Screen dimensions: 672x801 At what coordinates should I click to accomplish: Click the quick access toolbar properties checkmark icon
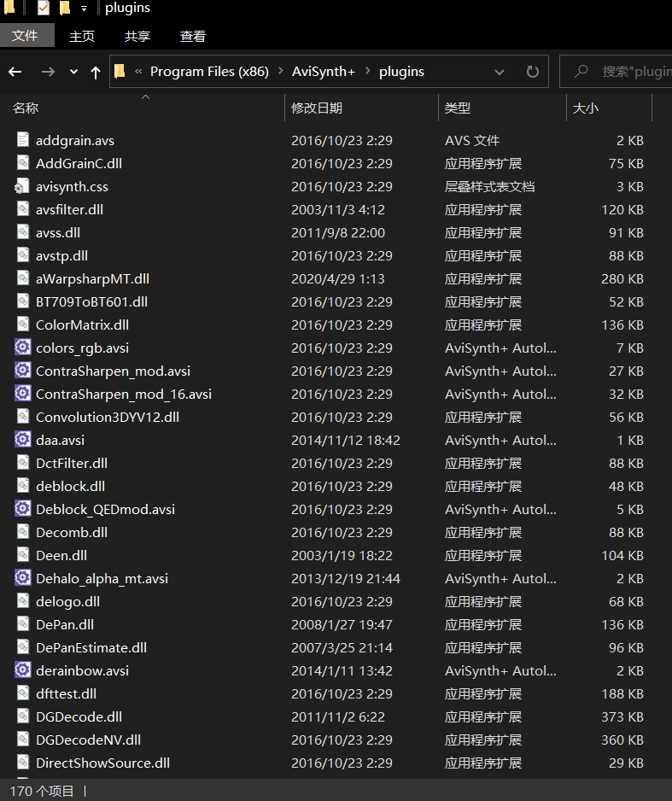tap(44, 8)
